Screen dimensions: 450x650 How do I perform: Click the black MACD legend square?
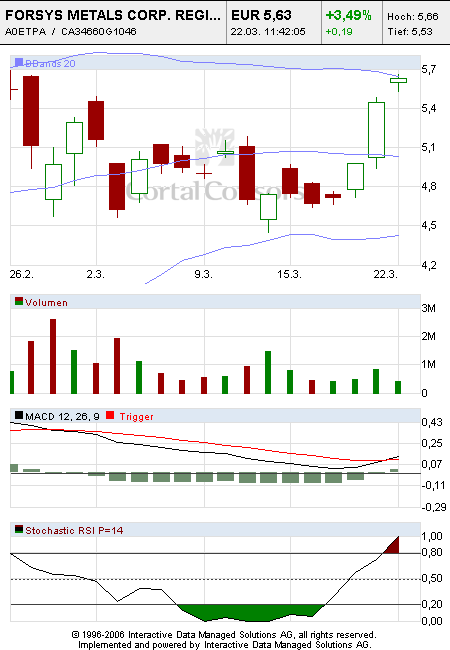[x=19, y=415]
